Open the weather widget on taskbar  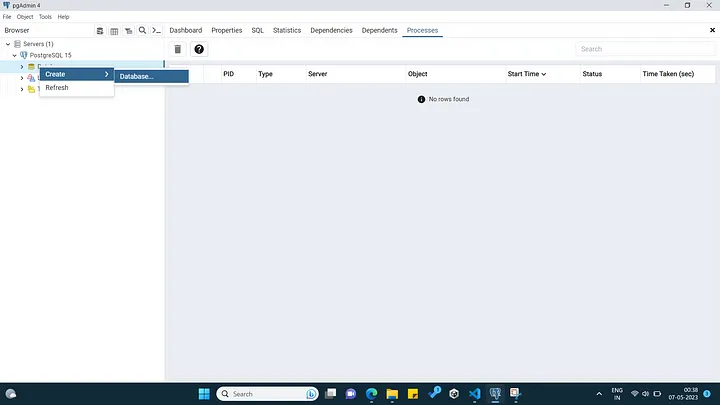(x=11, y=394)
